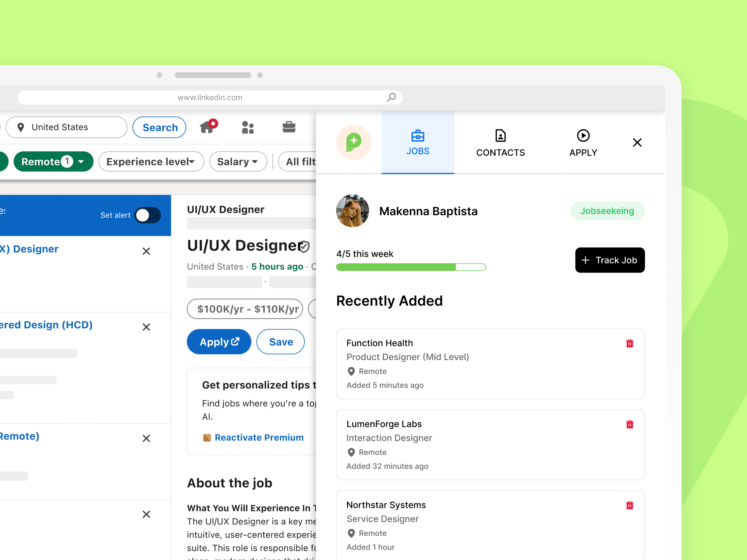Expand the Remote filter dropdown
The width and height of the screenshot is (747, 560).
click(53, 162)
